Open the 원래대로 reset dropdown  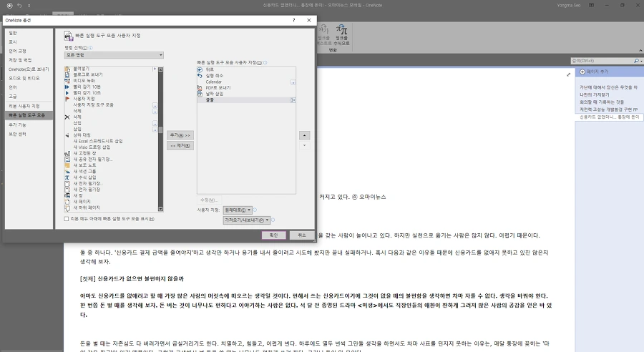pos(238,210)
